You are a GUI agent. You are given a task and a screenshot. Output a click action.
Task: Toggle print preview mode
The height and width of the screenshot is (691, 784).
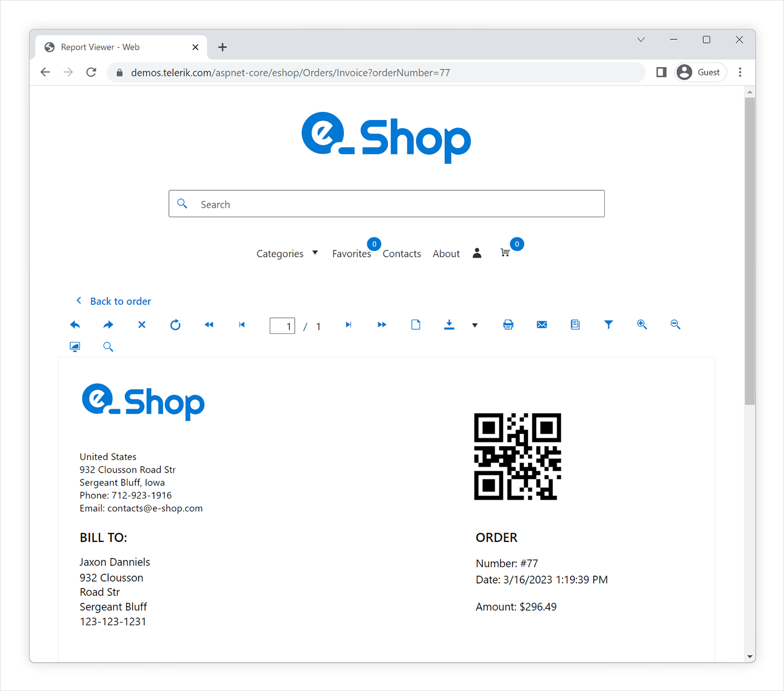pyautogui.click(x=415, y=325)
